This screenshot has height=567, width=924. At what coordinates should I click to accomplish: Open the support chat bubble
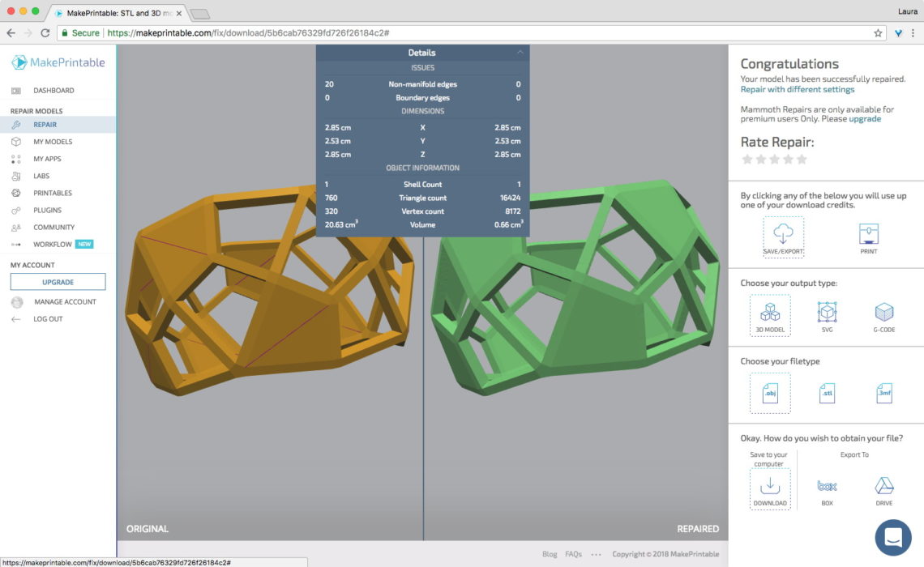tap(892, 537)
